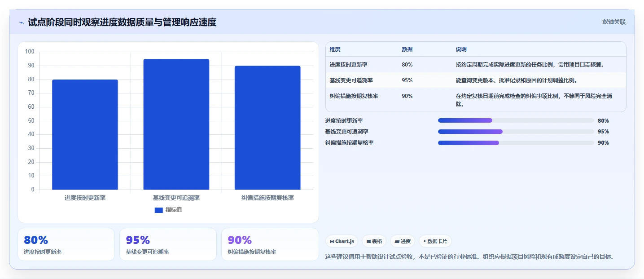This screenshot has width=644, height=279.
Task: Click the 纠偏措施按期复核率 label beside its progress bar
Action: (350, 142)
